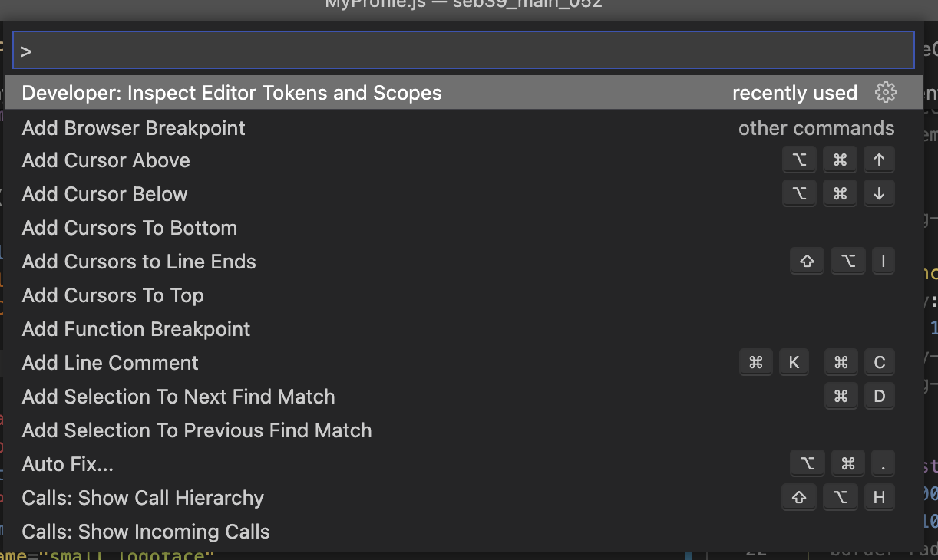Click the option key badge on Auto Fix
The height and width of the screenshot is (560, 938).
click(807, 463)
